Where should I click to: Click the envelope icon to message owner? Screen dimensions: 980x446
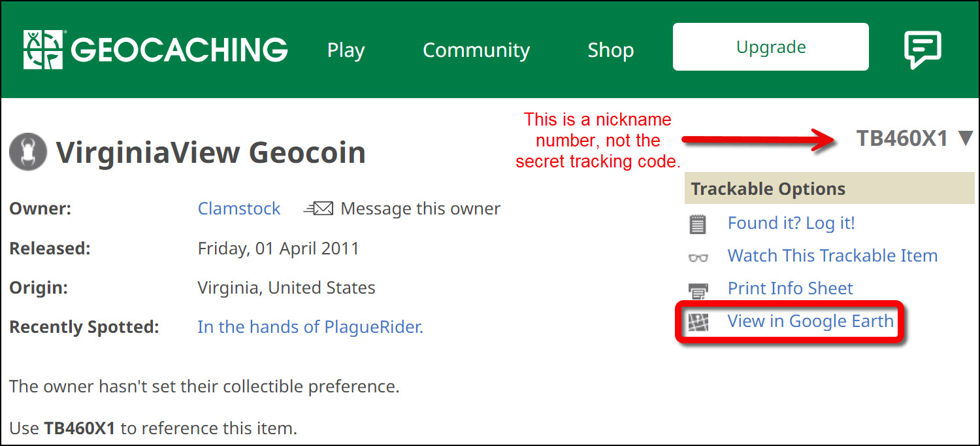coord(319,209)
